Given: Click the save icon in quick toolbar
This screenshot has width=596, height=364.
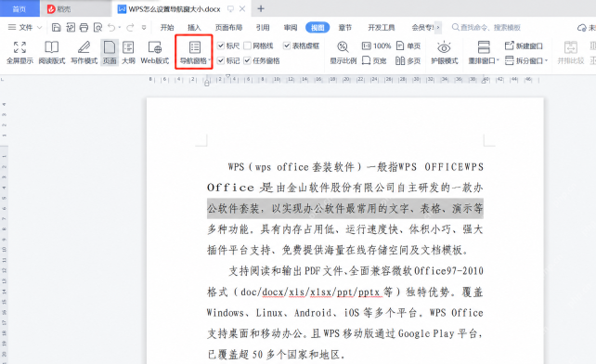Looking at the screenshot, I should (57, 27).
